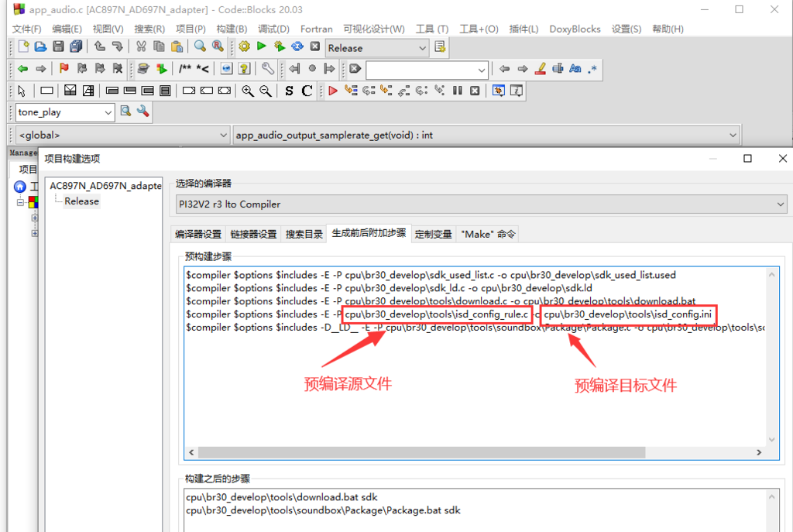Screen dimensions: 793x532
Task: Zoom in using the magnifier-plus icon
Action: (x=247, y=91)
